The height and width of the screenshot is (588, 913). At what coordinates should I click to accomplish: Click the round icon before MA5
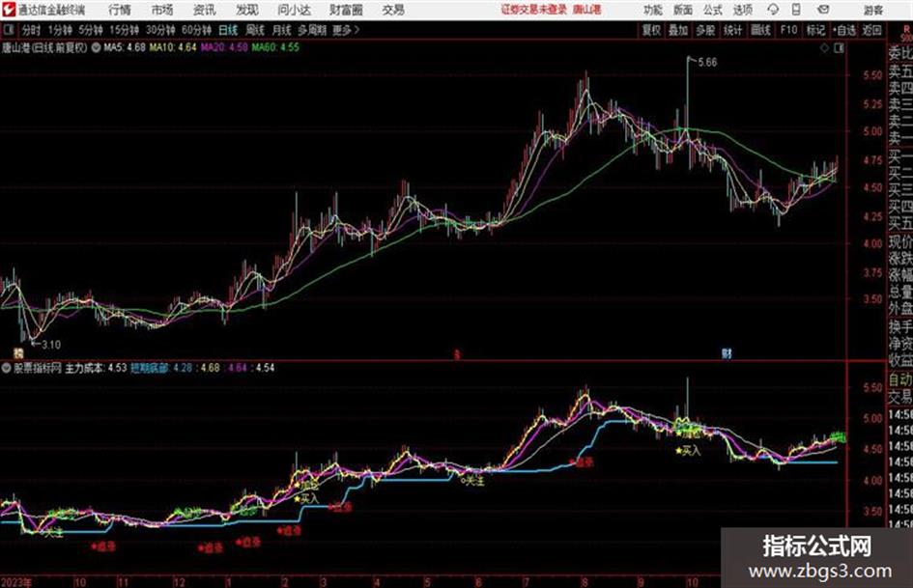point(95,47)
